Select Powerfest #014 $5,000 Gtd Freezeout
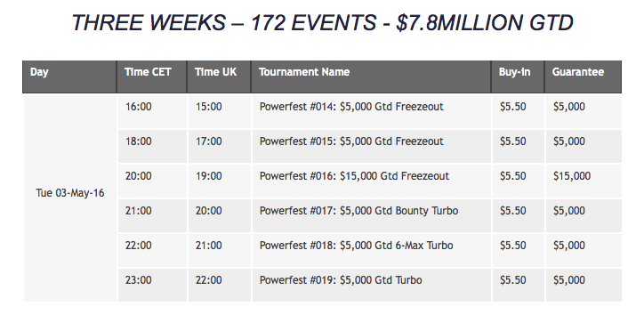The image size is (644, 323). click(351, 107)
